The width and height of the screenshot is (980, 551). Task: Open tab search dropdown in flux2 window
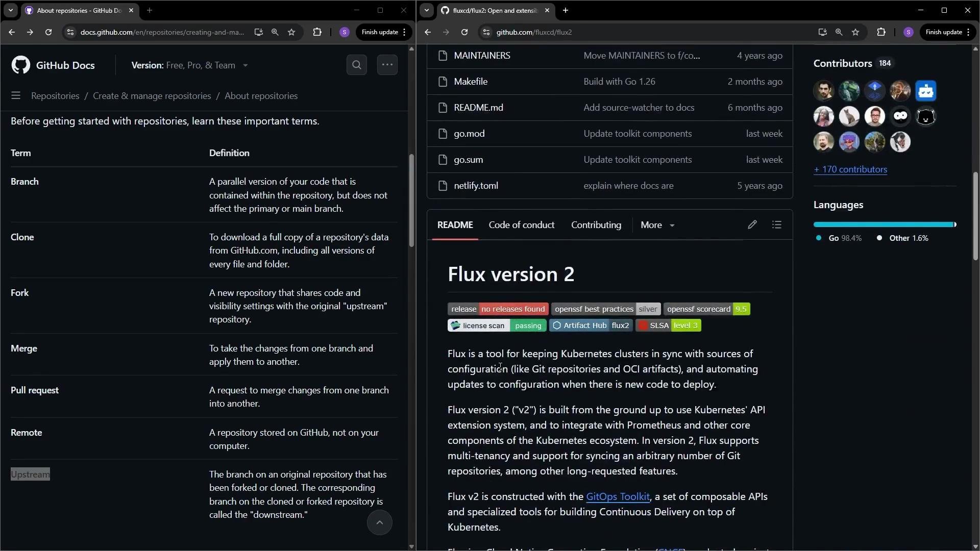pos(427,10)
